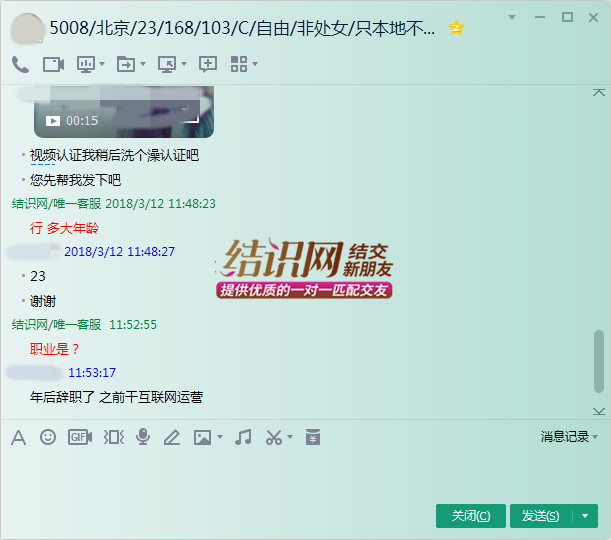Jump to bottom of chat history arrow

coord(599,411)
